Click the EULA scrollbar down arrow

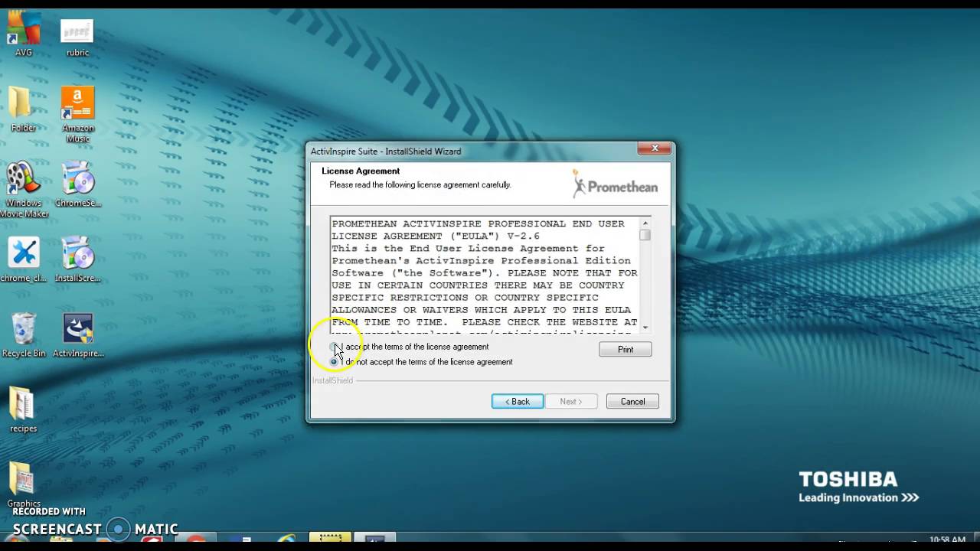click(x=645, y=327)
